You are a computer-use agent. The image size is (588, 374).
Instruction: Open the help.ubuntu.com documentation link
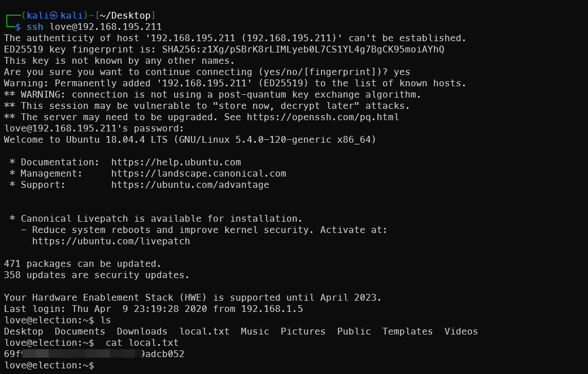tap(176, 162)
